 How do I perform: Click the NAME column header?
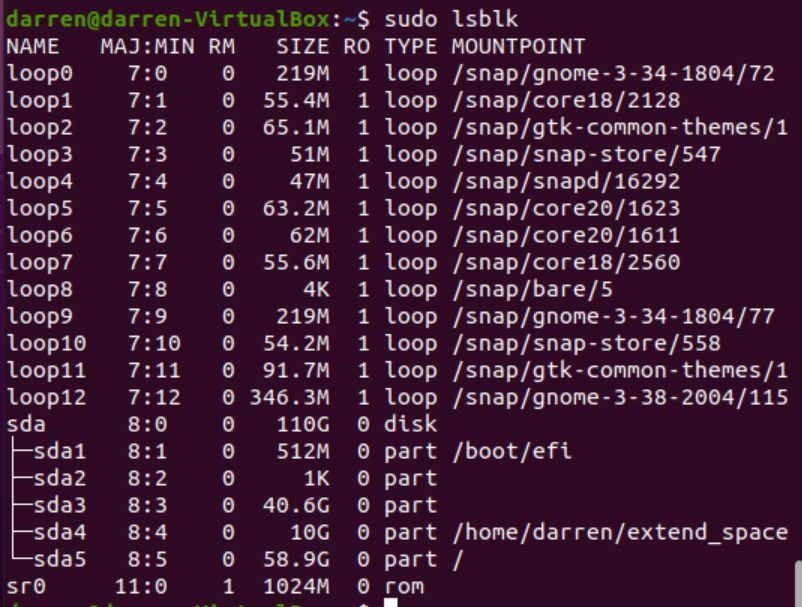coord(33,46)
